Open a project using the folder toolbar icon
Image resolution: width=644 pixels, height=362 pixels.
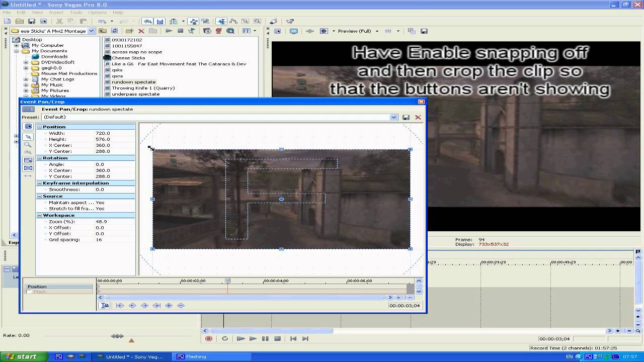(19, 21)
